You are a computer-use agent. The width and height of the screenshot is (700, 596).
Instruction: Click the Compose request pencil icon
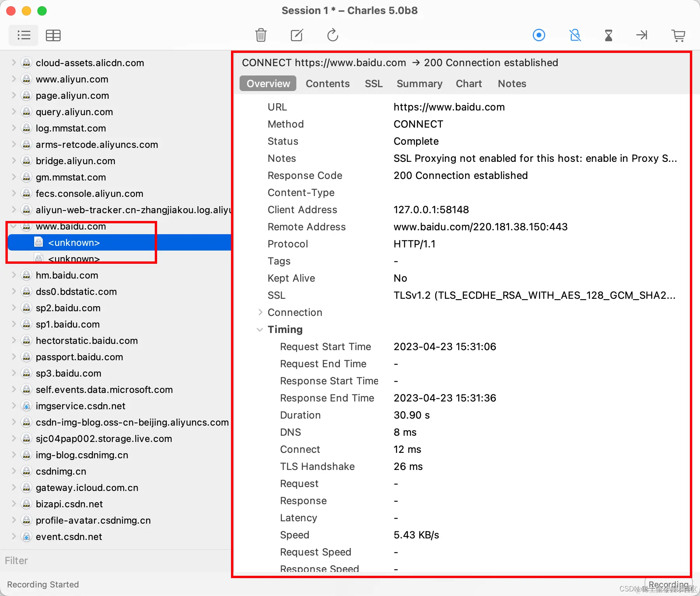(x=297, y=35)
